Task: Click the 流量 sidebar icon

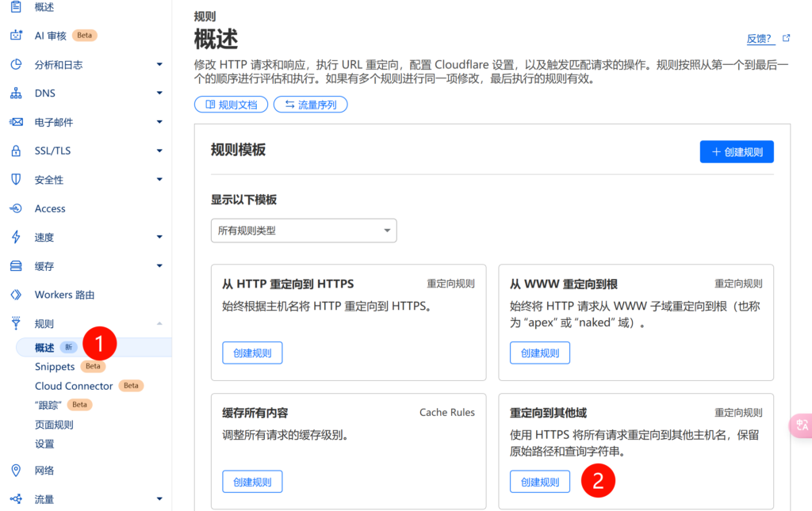Action: pyautogui.click(x=17, y=498)
